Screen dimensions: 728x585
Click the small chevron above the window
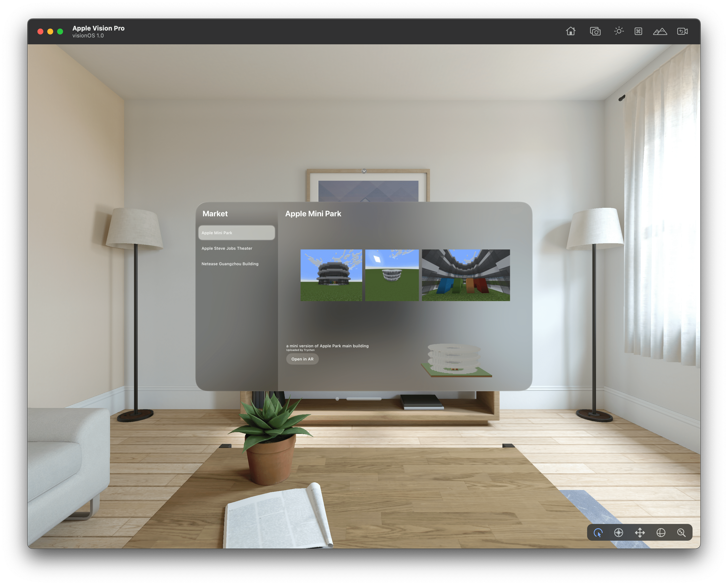[x=364, y=171]
